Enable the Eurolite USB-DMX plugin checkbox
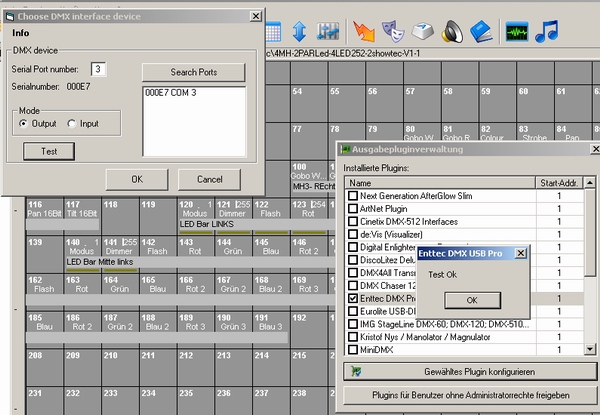The width and height of the screenshot is (600, 415). tap(352, 311)
